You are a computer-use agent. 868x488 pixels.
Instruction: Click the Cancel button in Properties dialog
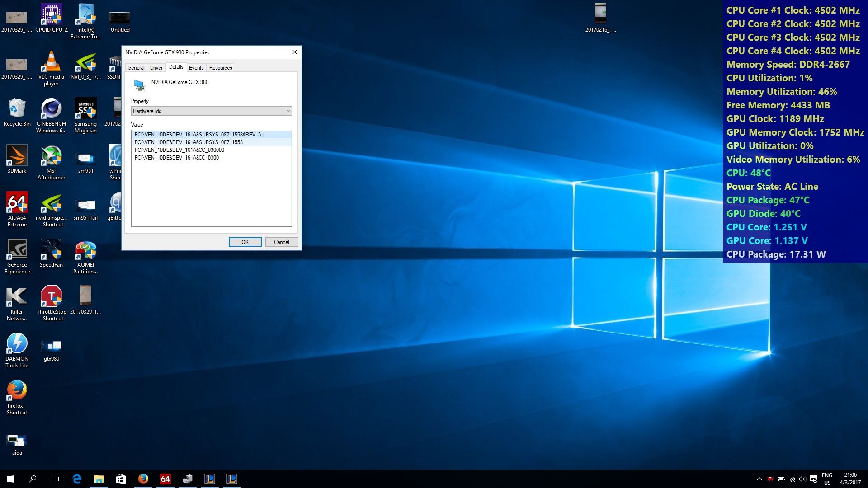click(281, 242)
